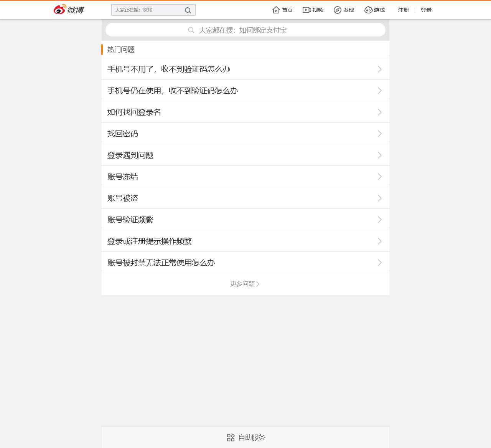
Task: Open 手机号不用了，收不到验证码怎么办
Action: [x=245, y=69]
